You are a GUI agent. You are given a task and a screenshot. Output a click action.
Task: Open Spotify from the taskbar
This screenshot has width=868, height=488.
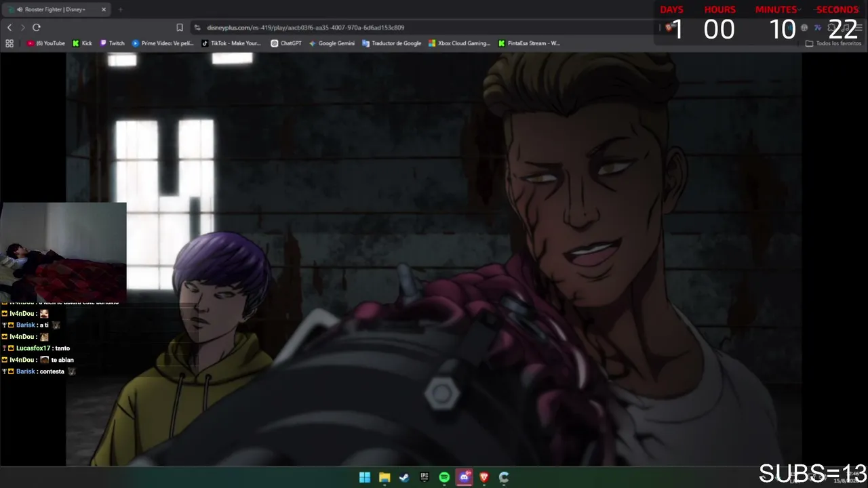(444, 477)
